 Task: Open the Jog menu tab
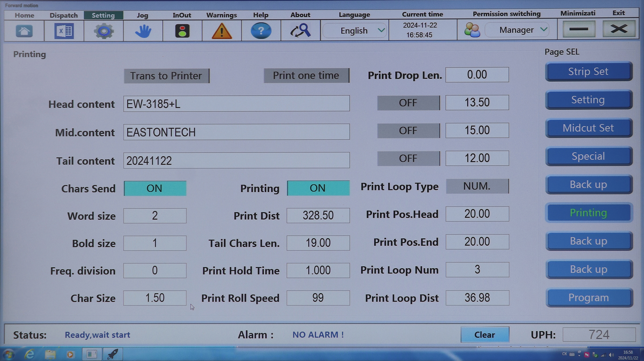pos(143,15)
